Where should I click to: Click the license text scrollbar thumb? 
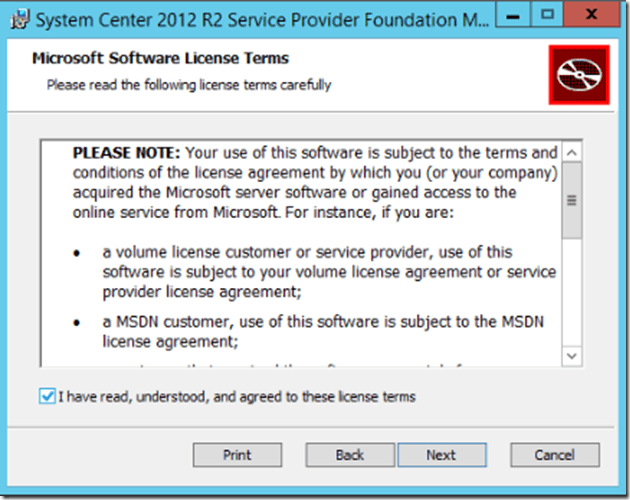pos(571,200)
